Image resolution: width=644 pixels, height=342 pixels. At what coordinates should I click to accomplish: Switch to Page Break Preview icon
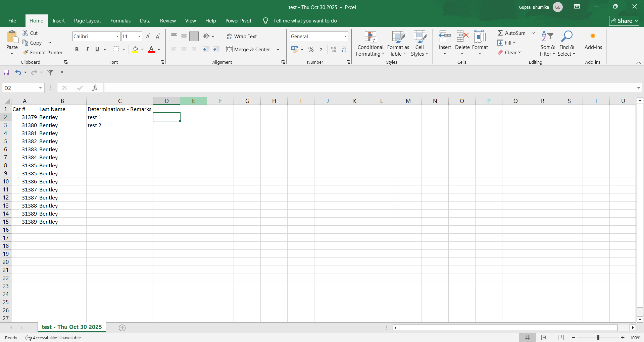pos(561,338)
